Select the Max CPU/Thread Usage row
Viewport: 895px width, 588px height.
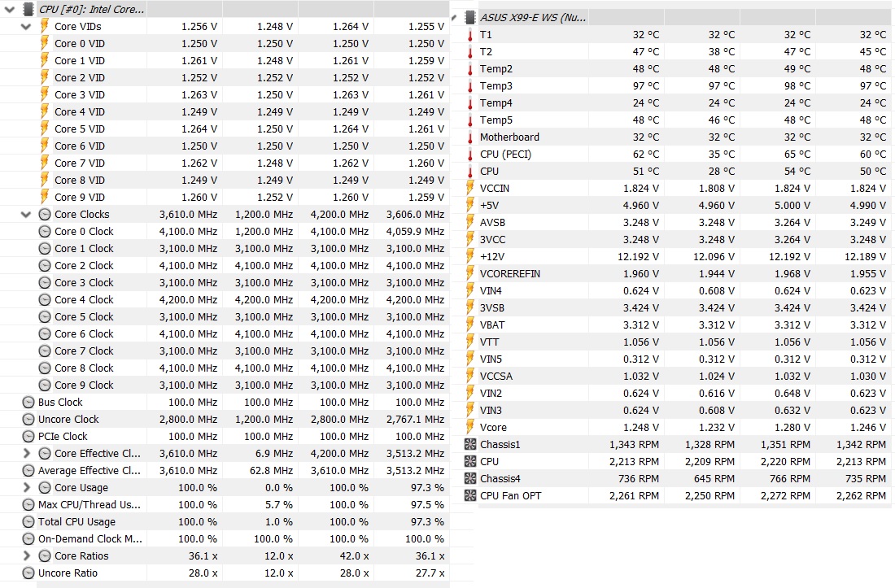(235, 505)
